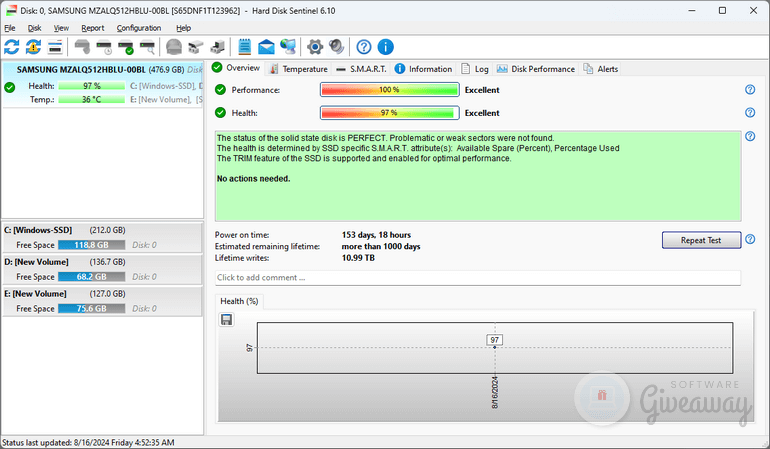Screen dimensions: 770x449
Task: Click the '10.99 TB' lifetime writes value
Action: 358,258
